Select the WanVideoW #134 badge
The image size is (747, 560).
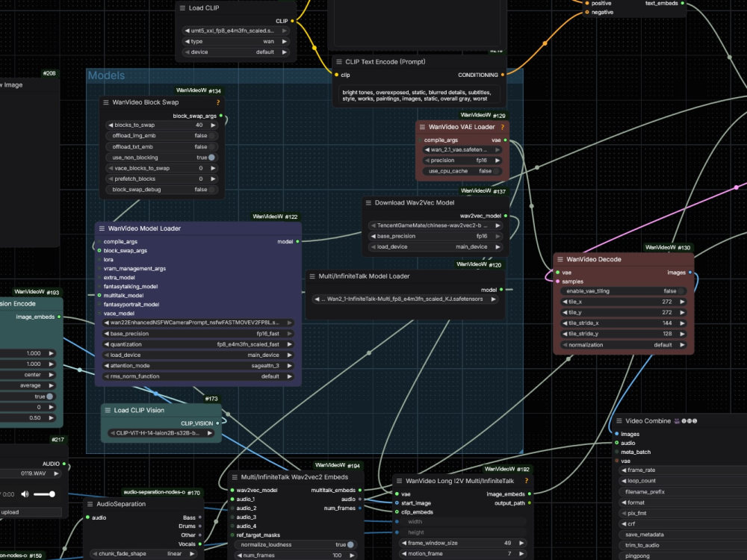199,90
